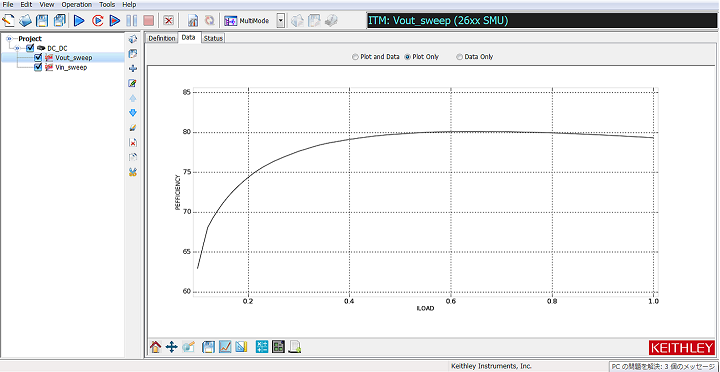
Task: Switch to the Definition tab
Action: click(162, 39)
